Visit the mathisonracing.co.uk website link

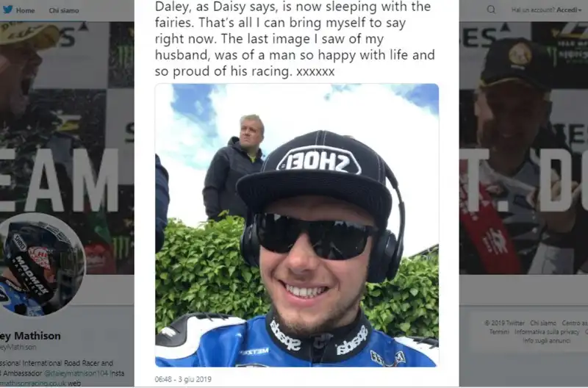tap(32, 383)
